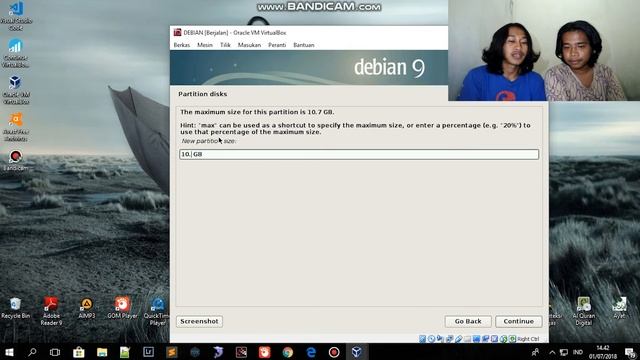Open File Explorer from the taskbar
Viewport: 640px width, 360px height.
[102, 352]
